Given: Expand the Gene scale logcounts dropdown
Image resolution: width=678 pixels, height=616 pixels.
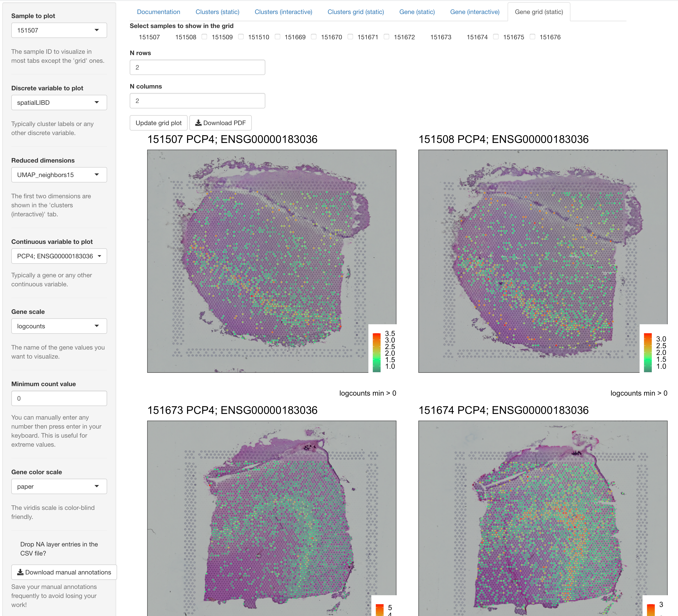Looking at the screenshot, I should click(59, 326).
